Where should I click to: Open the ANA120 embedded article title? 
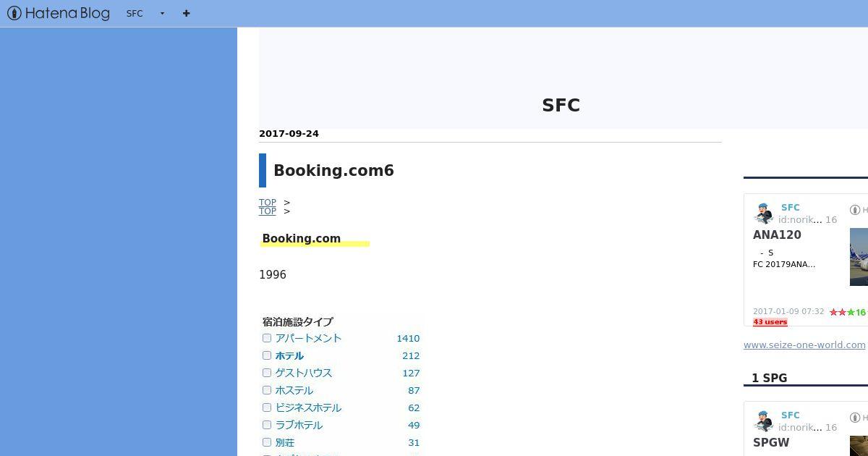777,235
